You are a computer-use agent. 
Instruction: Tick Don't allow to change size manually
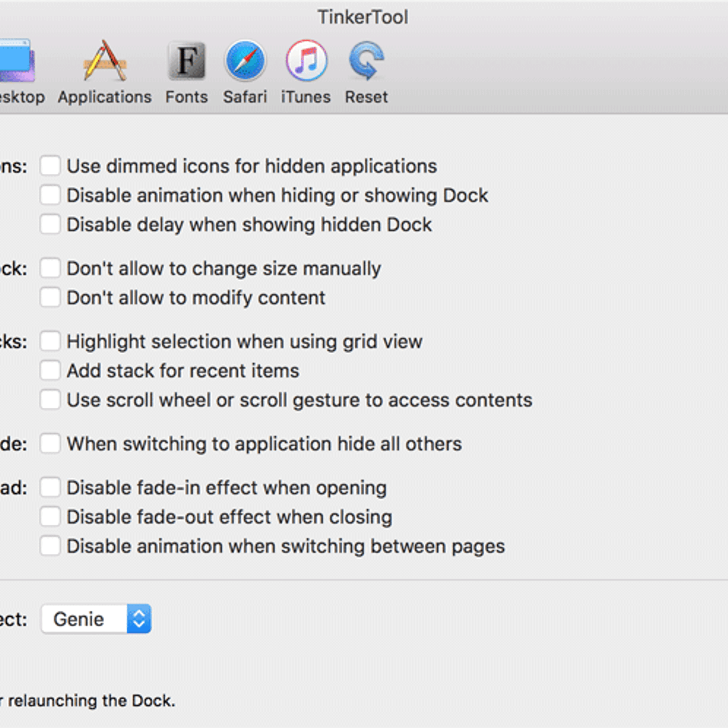[50, 268]
